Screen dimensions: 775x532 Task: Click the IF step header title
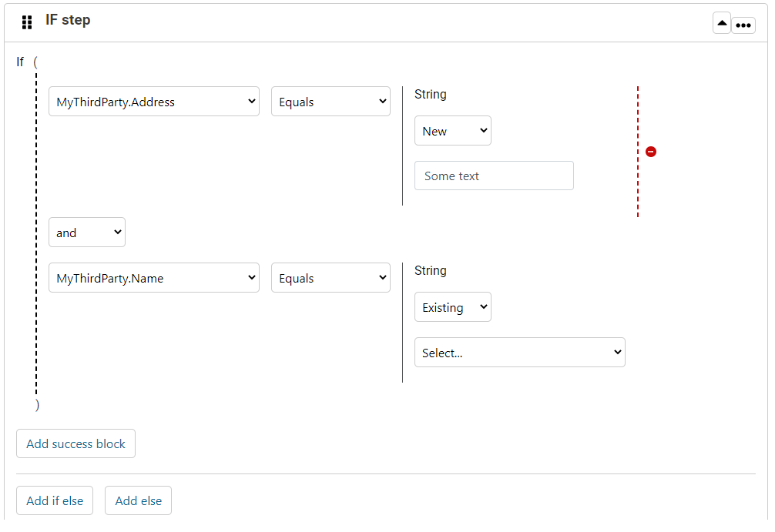click(x=68, y=20)
